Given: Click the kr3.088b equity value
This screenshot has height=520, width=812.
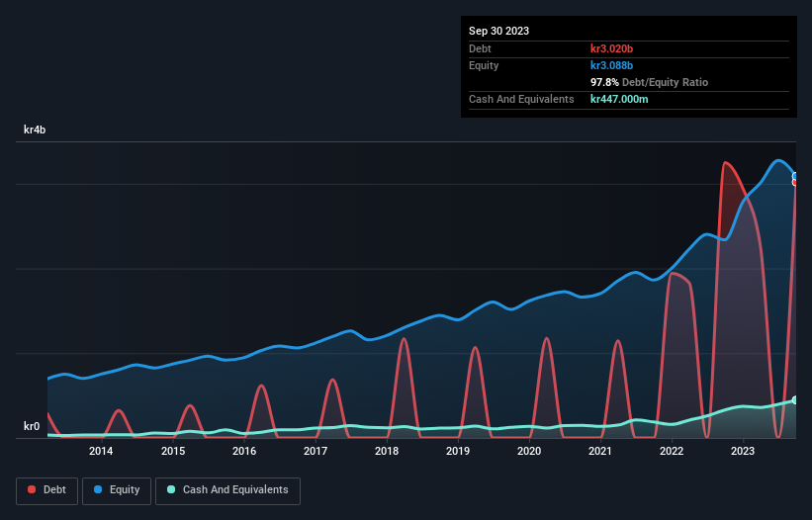Looking at the screenshot, I should tap(611, 65).
